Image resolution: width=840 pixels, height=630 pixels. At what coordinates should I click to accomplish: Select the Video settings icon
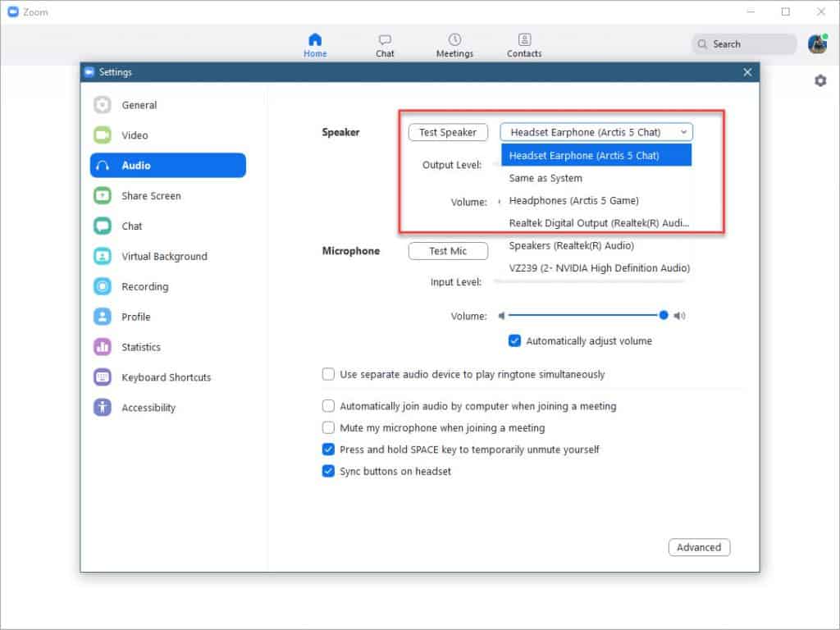(x=103, y=135)
